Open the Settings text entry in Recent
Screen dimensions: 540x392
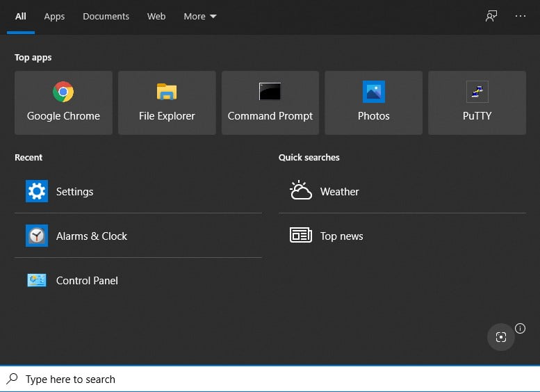75,192
